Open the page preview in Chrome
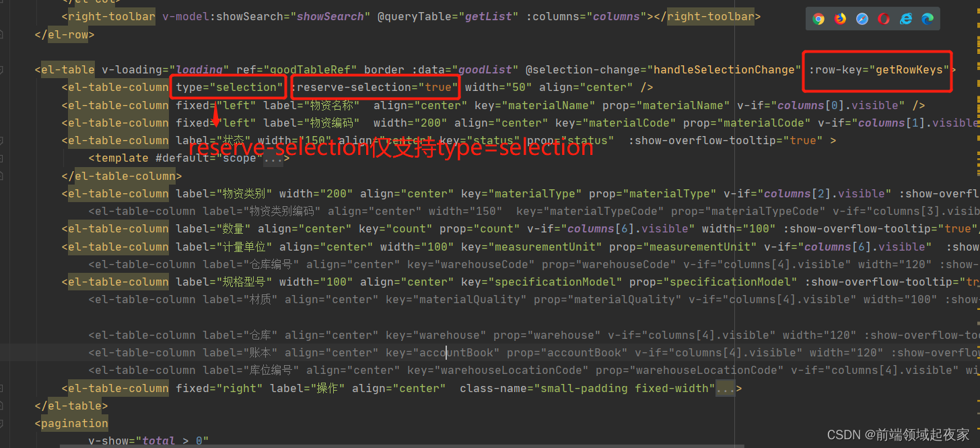 [818, 18]
